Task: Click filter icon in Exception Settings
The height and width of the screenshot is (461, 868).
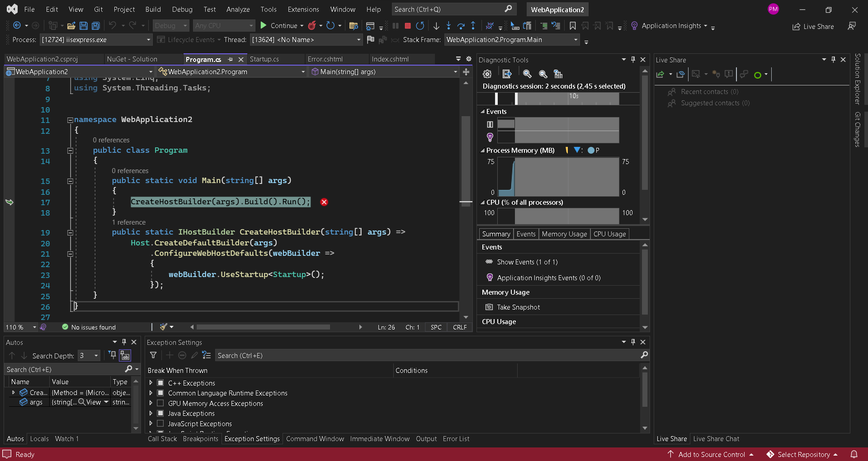Action: pyautogui.click(x=153, y=355)
